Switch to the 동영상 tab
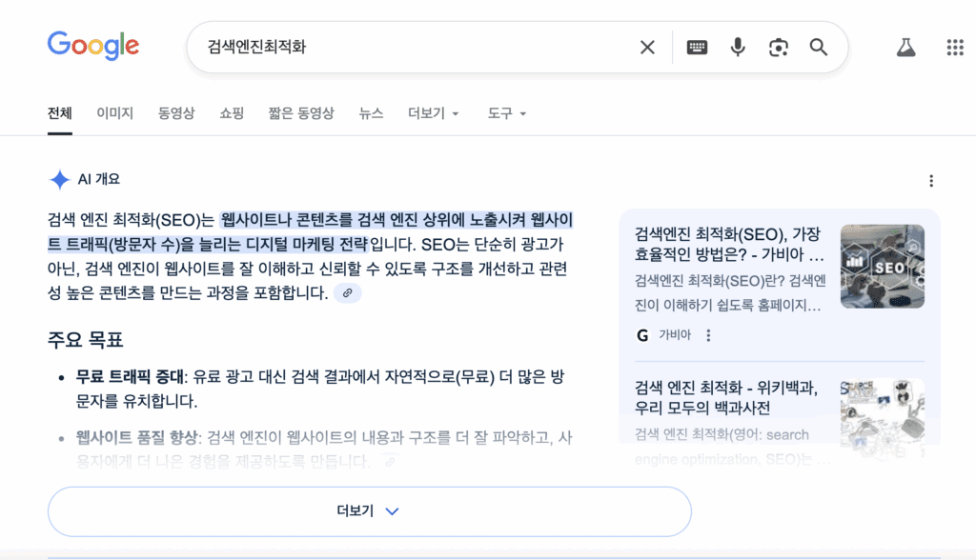 coord(176,113)
